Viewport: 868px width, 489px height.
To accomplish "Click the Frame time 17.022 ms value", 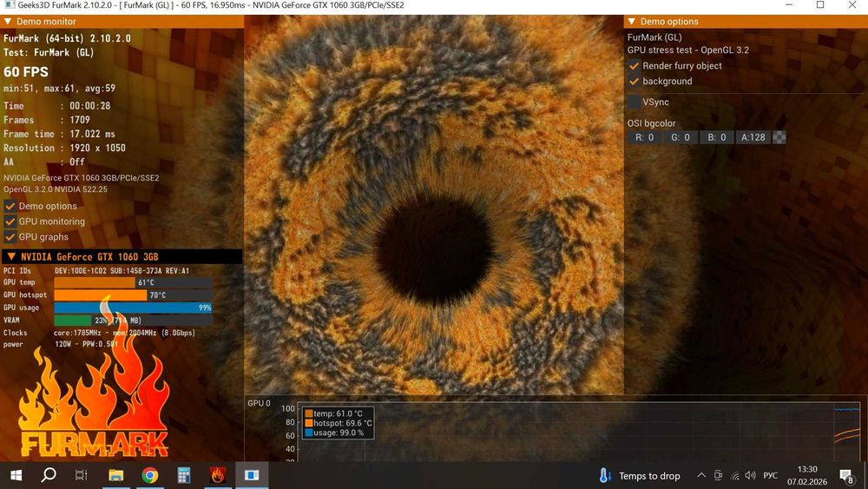I will [x=93, y=134].
